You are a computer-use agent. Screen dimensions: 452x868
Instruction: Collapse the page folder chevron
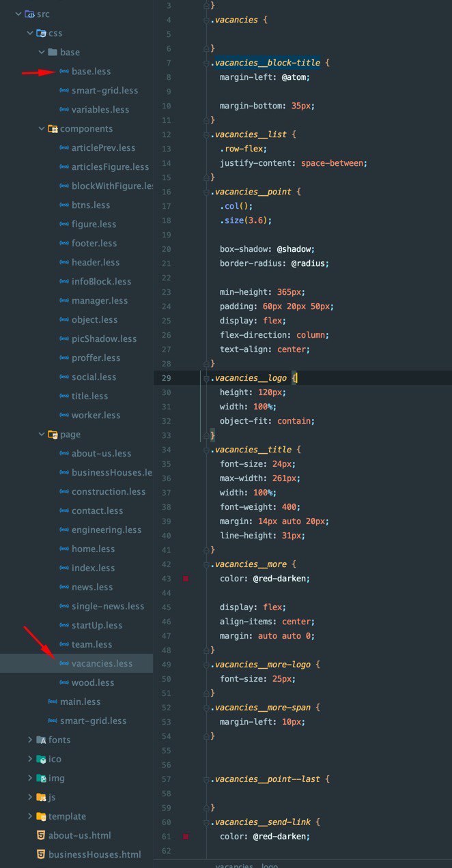pos(41,434)
